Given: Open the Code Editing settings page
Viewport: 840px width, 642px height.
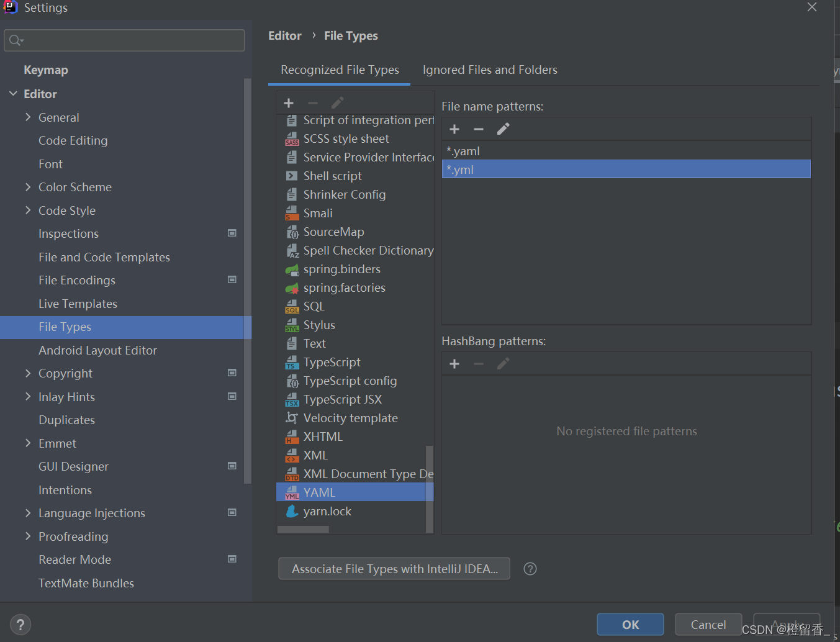Looking at the screenshot, I should pos(73,141).
